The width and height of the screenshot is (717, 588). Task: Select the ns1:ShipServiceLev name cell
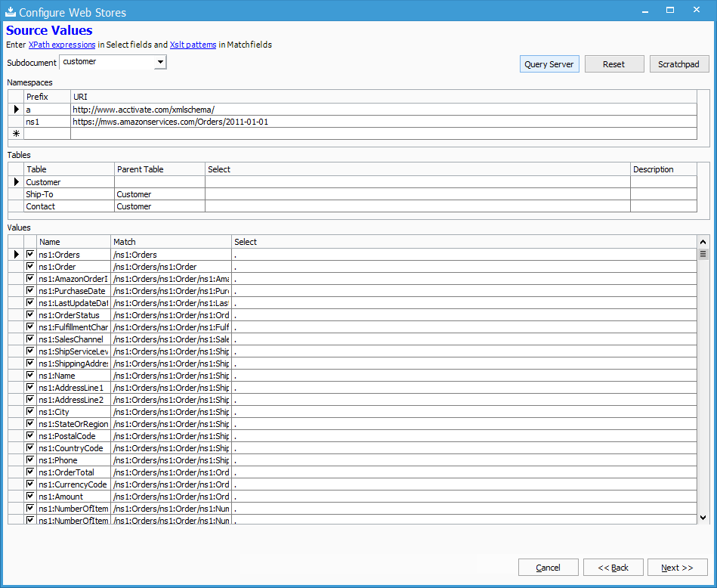tap(73, 351)
